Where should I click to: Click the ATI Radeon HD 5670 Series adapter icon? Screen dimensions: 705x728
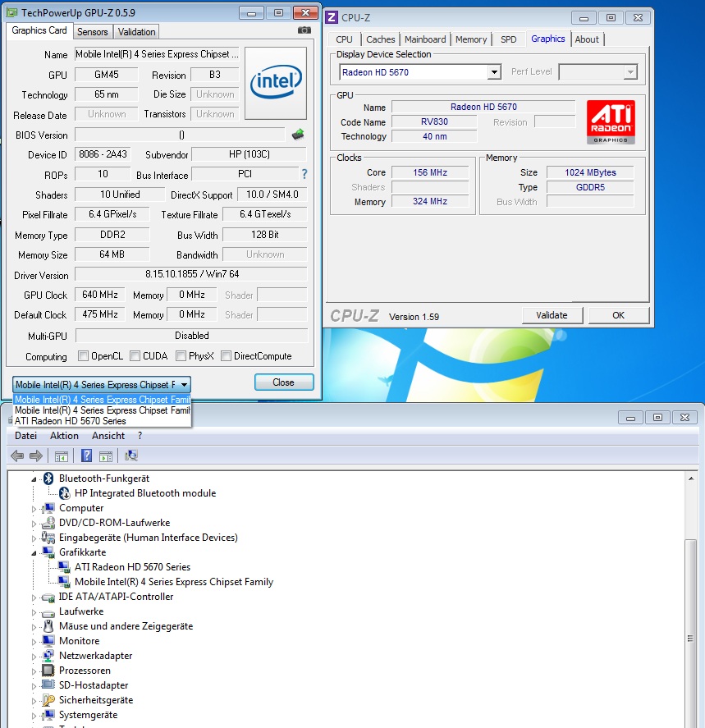64,567
